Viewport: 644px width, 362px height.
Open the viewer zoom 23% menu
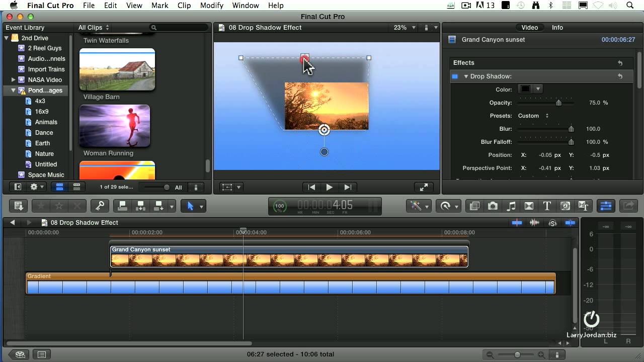pos(405,28)
